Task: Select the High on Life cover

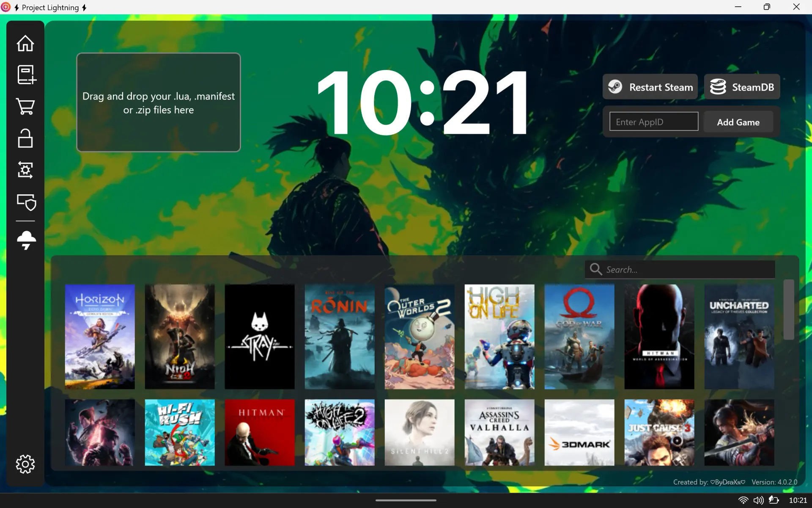Action: [x=499, y=337]
